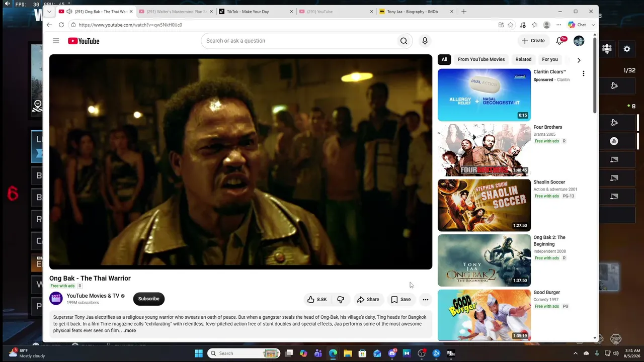
Task: Click the search magnifier button on YouTube
Action: [x=404, y=41]
